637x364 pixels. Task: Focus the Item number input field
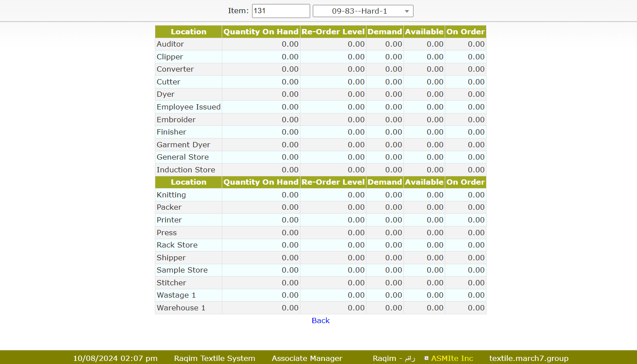281,11
